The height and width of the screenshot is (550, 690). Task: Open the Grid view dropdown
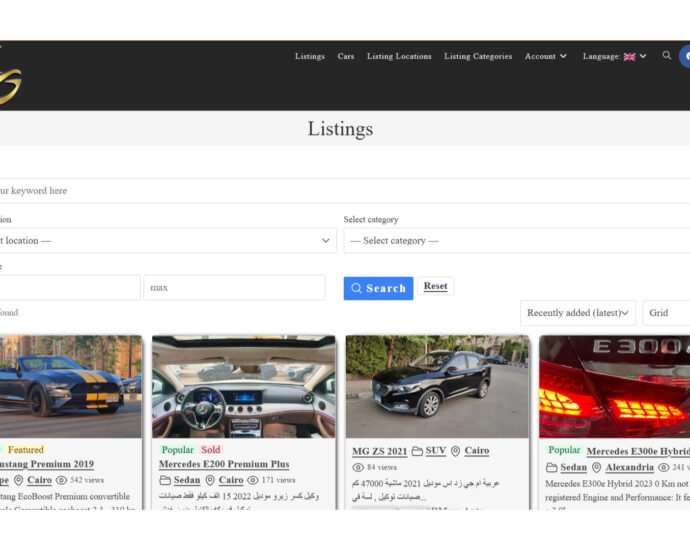(x=666, y=313)
